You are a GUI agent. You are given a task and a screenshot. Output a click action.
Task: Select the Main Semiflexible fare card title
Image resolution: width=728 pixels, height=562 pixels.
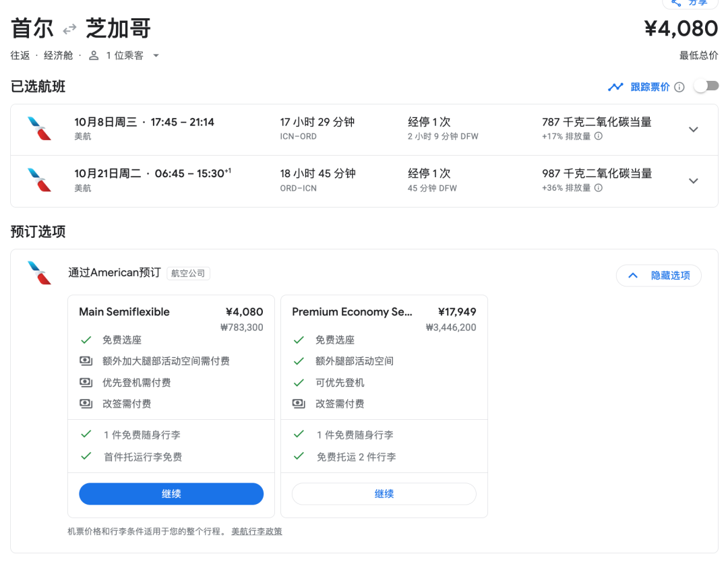click(x=124, y=312)
